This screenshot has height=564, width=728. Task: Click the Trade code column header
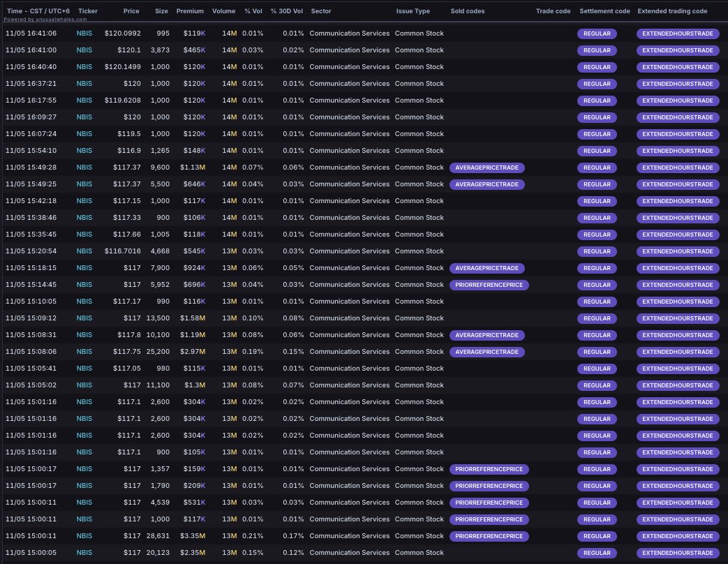point(553,11)
